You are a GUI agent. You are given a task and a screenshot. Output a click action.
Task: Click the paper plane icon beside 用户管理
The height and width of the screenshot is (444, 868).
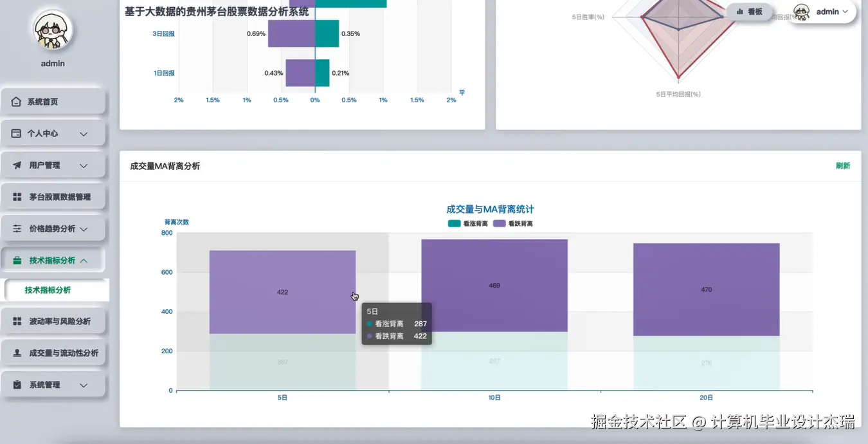click(17, 165)
